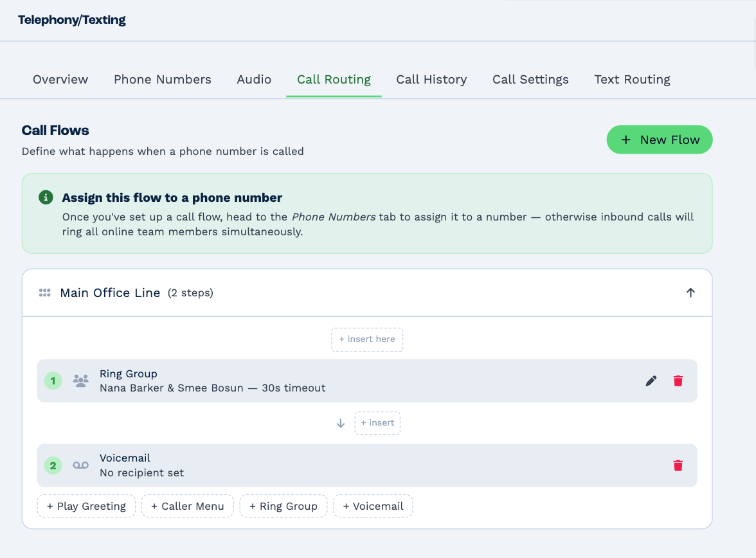The image size is (756, 558).
Task: Click the Voicemail tape icon
Action: coord(80,465)
